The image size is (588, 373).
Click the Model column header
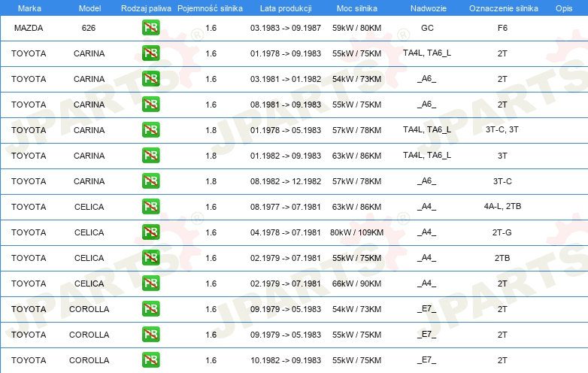[x=89, y=8]
